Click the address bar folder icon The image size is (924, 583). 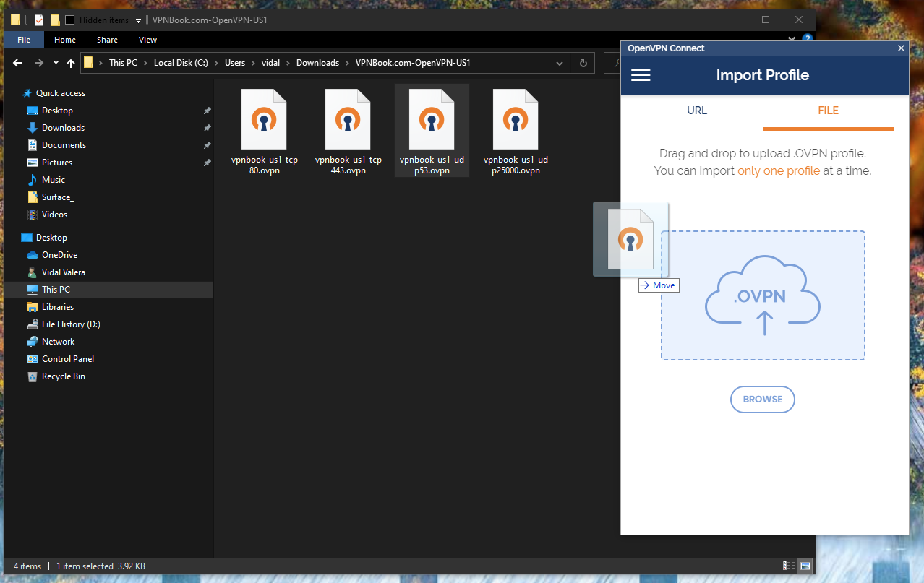88,63
